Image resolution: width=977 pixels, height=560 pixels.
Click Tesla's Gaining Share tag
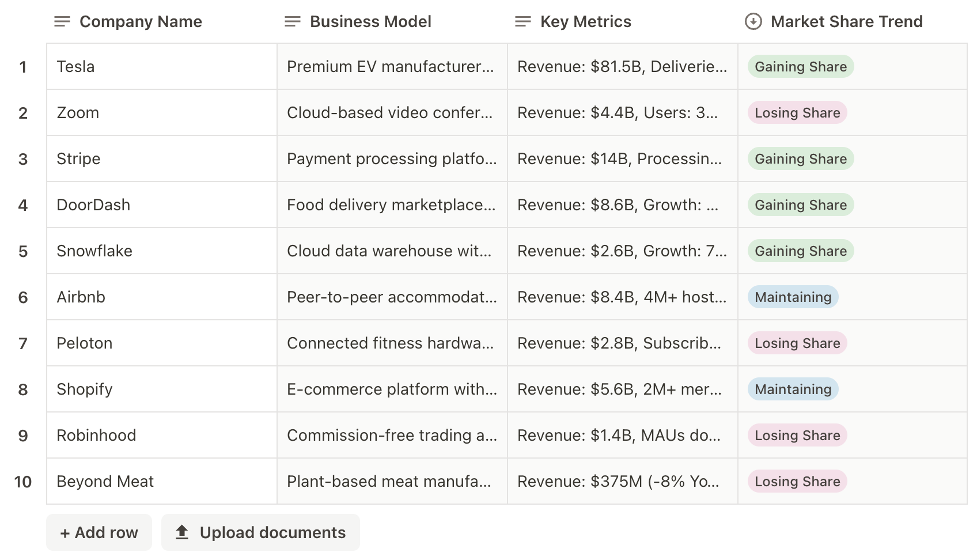coord(801,66)
